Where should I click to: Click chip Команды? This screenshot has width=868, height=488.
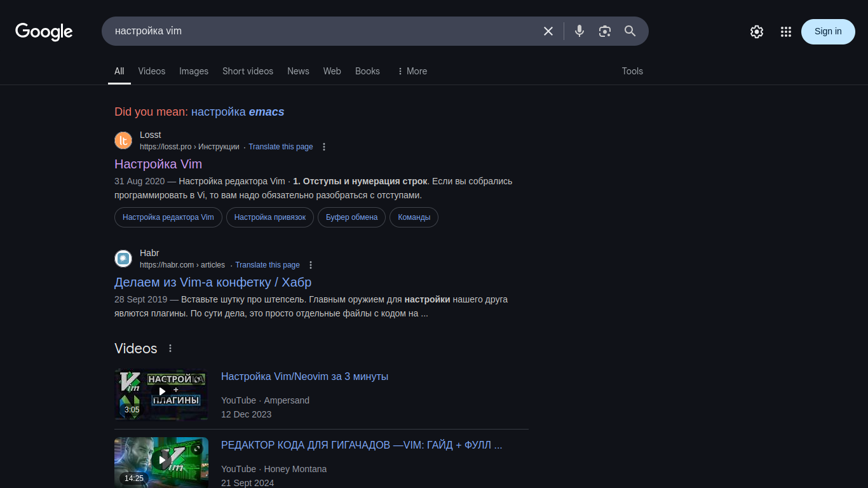(x=414, y=217)
